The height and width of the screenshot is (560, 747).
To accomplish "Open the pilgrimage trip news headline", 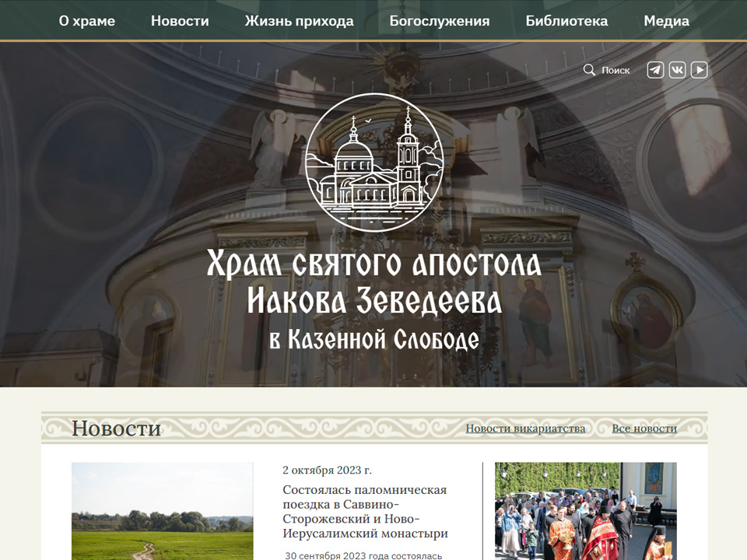I will point(366,512).
